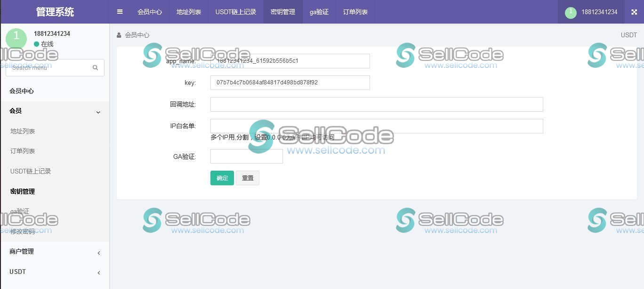Click the USDT label in the breadcrumb bar
This screenshot has height=289, width=644.
tap(629, 35)
